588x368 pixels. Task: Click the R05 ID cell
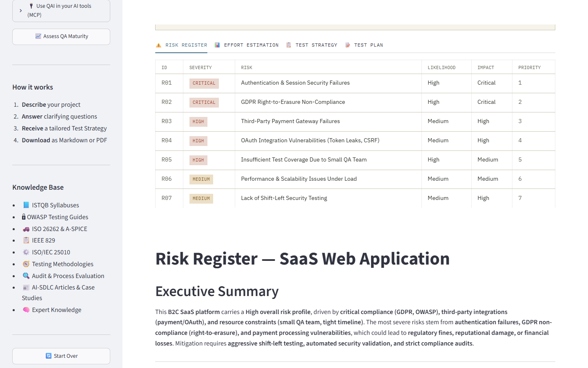point(167,160)
